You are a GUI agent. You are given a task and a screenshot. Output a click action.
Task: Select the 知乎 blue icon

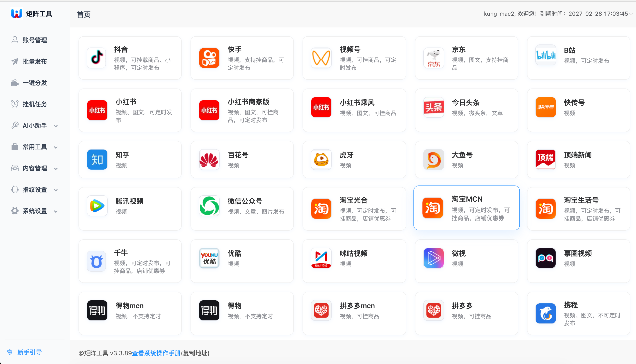point(97,160)
